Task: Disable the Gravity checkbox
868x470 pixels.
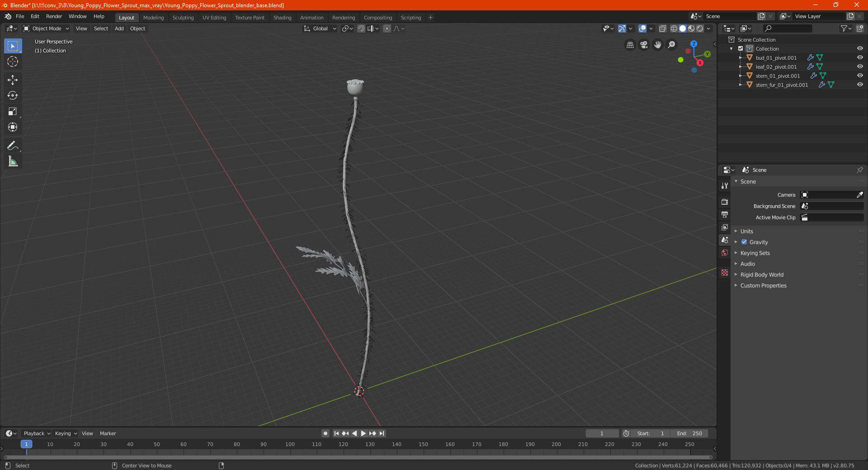Action: [744, 242]
